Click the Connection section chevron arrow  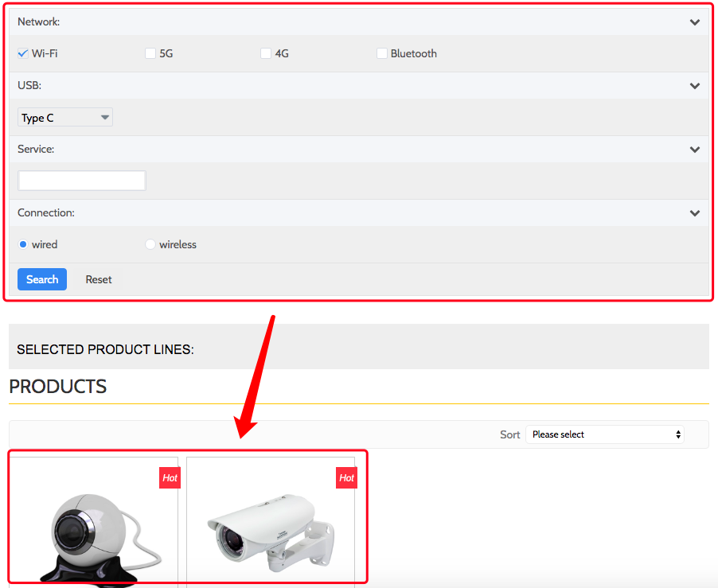click(694, 213)
